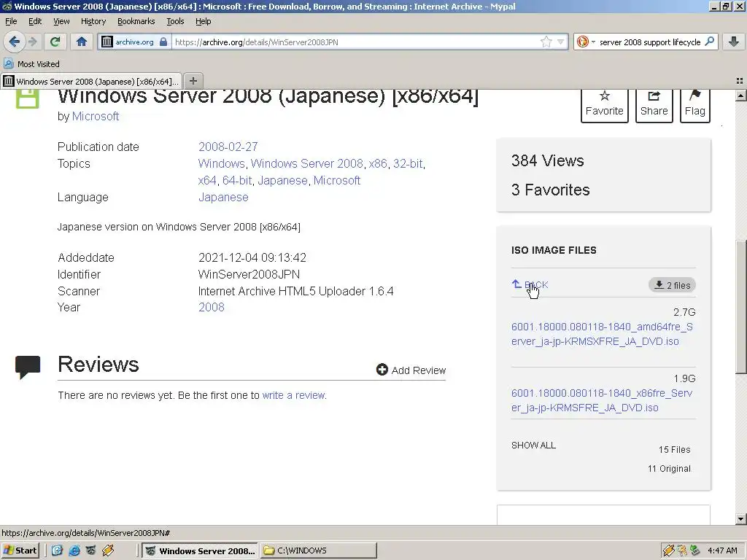Select the Windows Server 2008 (Japanese) tab

click(91, 81)
